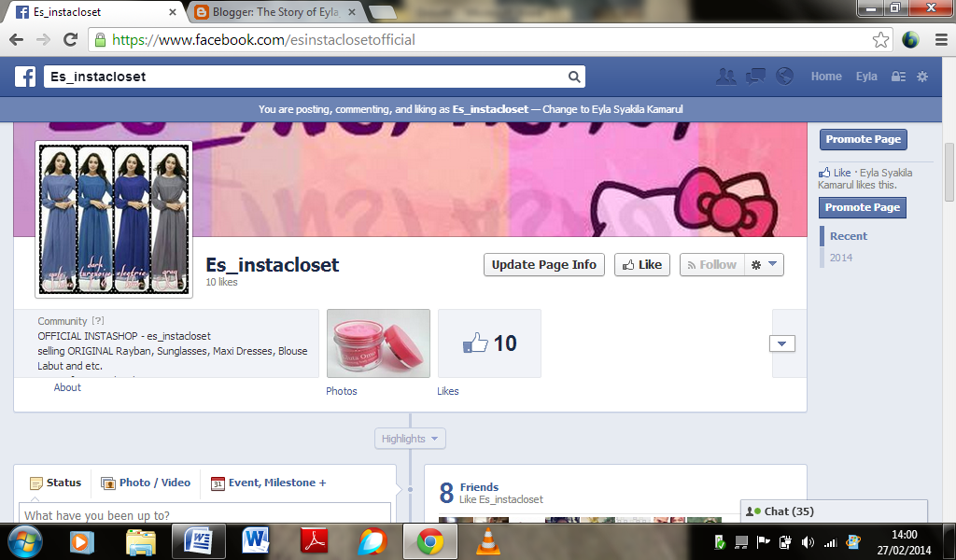Click the Follow button

[712, 264]
